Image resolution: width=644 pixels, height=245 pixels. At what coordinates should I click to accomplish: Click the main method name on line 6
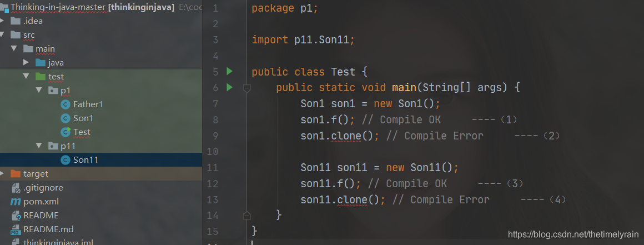coord(404,88)
